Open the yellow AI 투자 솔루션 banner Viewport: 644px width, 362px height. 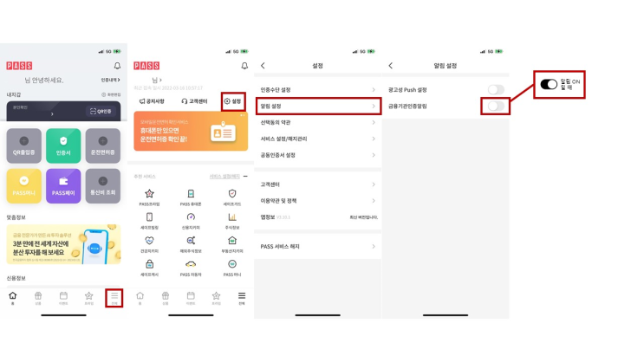tap(63, 244)
